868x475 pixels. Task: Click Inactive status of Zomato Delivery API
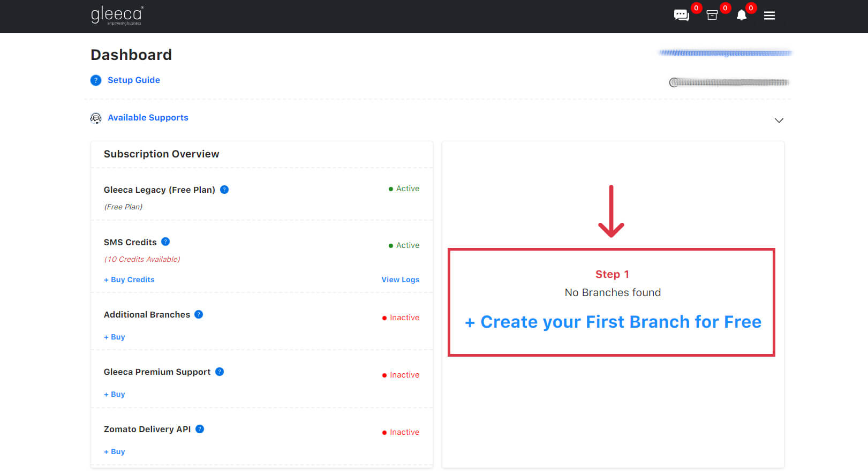[401, 432]
